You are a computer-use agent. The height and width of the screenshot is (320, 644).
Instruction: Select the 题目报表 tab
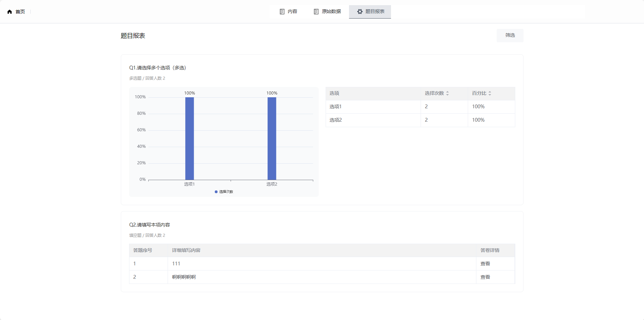(370, 12)
